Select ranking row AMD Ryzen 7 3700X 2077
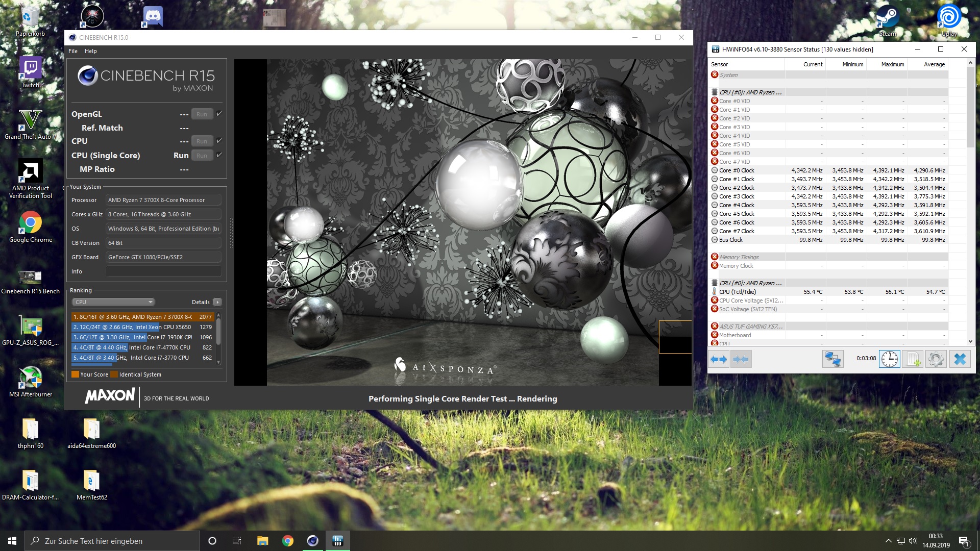 click(142, 317)
